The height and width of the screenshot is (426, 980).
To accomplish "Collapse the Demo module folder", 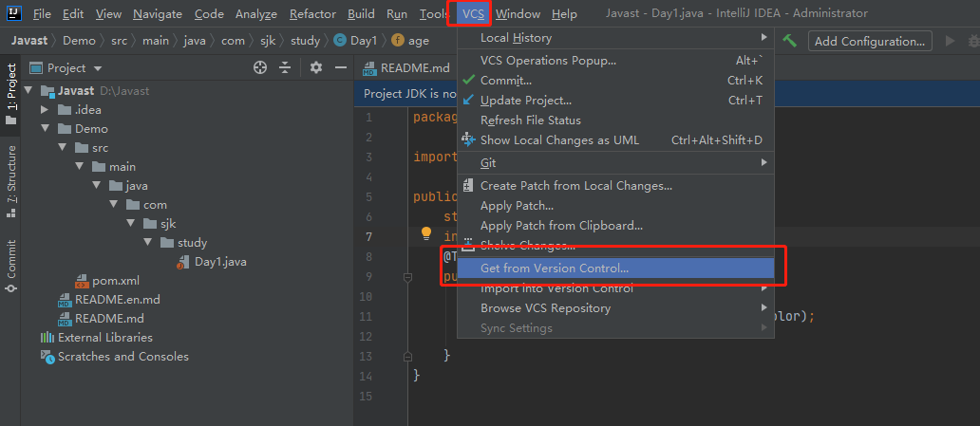I will [45, 129].
